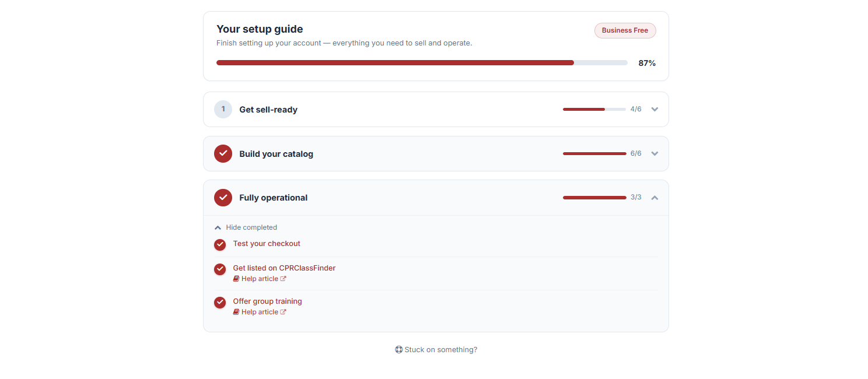The image size is (868, 379).
Task: Click the Build your catalog completed checkmark
Action: tap(223, 153)
